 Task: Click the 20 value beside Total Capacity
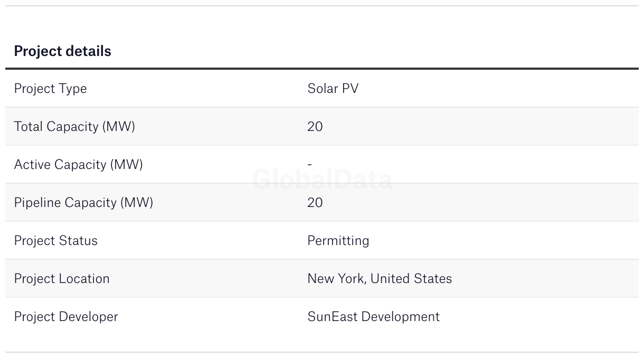click(x=315, y=127)
